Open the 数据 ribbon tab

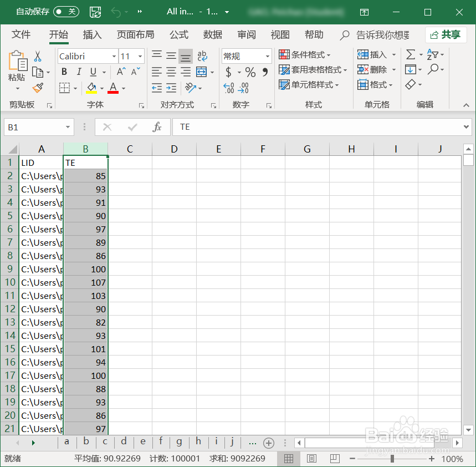[212, 34]
